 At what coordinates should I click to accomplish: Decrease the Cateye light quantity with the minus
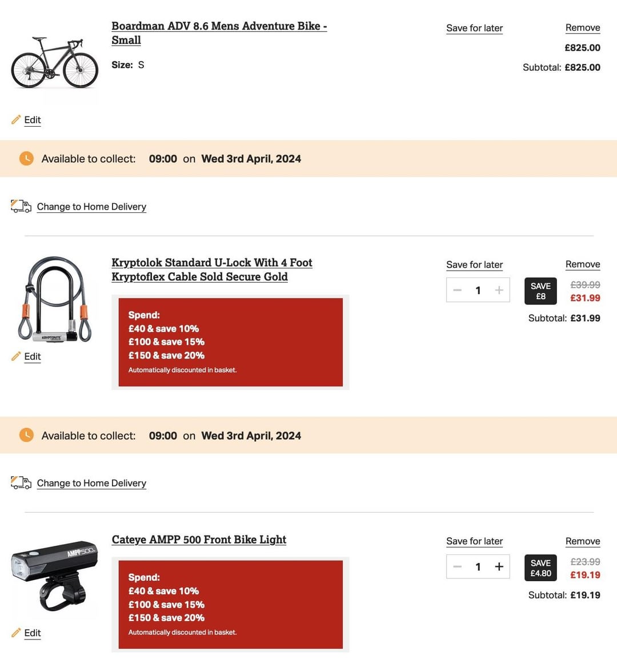click(x=458, y=566)
